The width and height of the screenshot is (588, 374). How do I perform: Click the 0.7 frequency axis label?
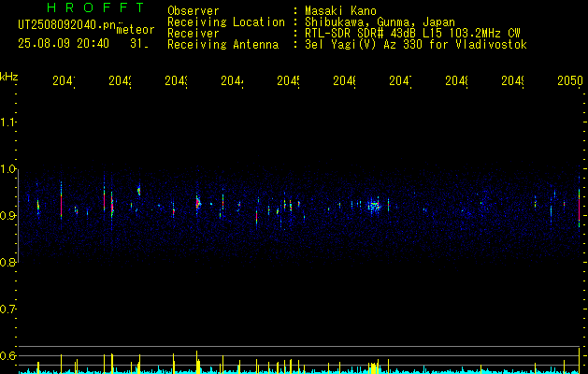click(x=7, y=309)
